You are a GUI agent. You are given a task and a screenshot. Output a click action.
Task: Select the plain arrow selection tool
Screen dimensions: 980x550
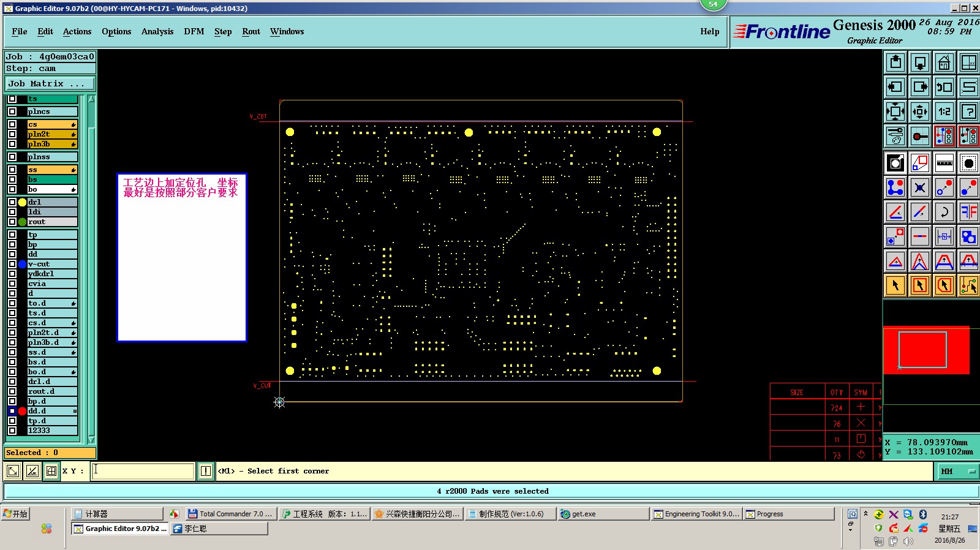(x=895, y=285)
